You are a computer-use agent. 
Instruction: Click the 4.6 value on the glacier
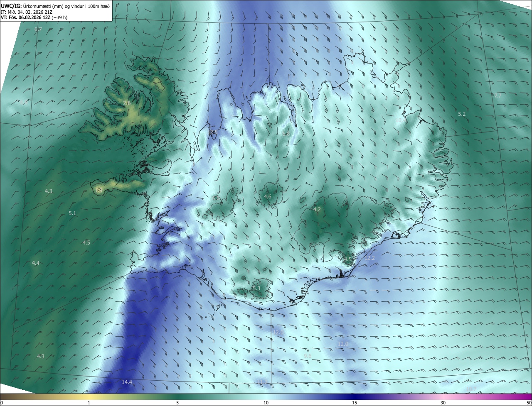(268, 197)
